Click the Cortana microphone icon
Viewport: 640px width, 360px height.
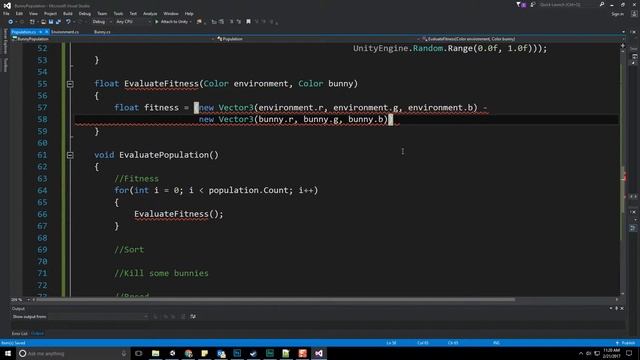pos(124,353)
